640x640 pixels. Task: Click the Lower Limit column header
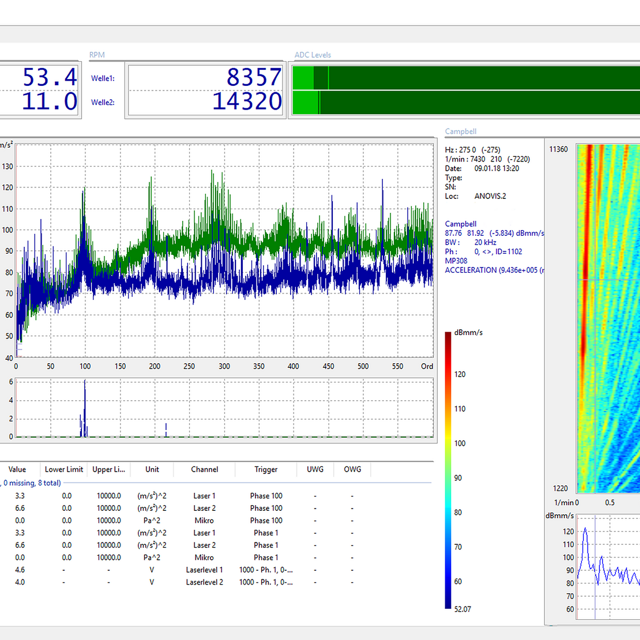click(x=64, y=469)
